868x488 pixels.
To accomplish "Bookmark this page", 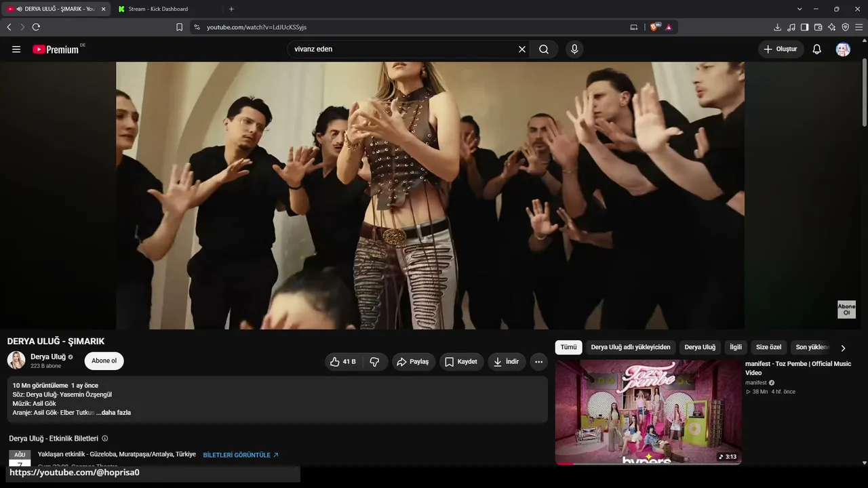I will point(179,27).
